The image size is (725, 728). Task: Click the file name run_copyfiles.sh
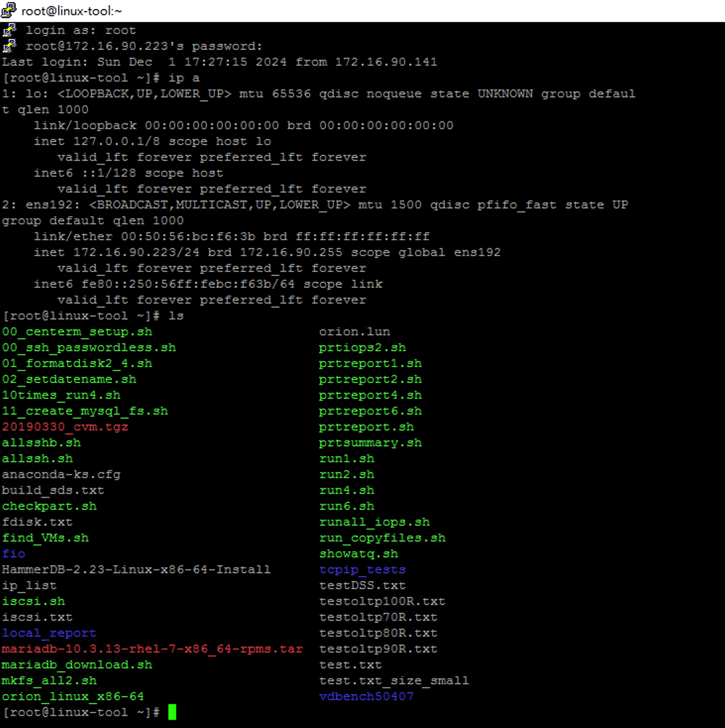pos(382,538)
